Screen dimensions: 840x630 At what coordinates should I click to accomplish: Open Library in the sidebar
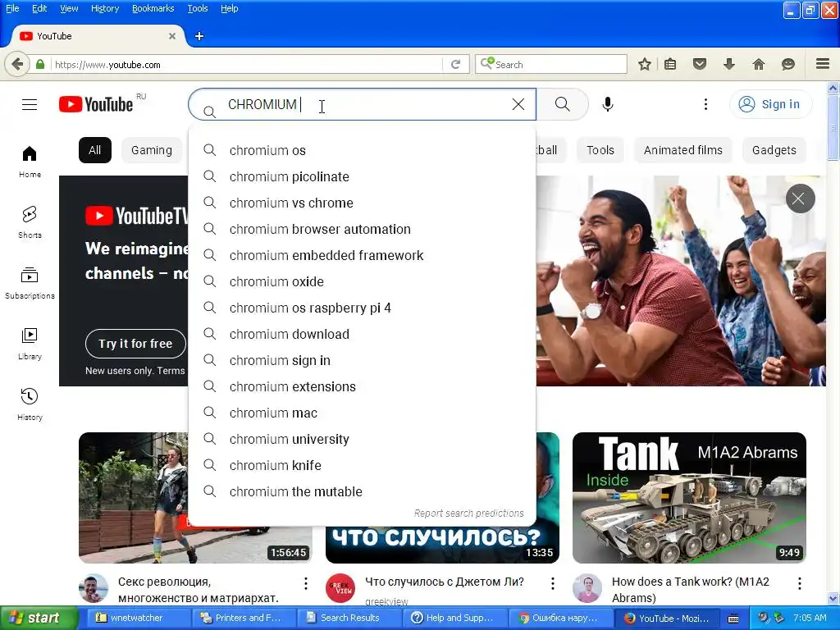click(x=30, y=344)
